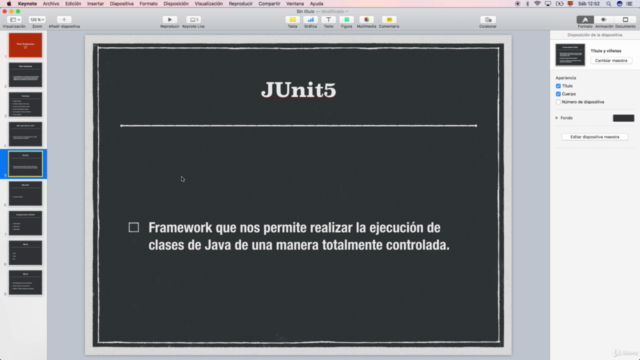This screenshot has height=360, width=640.
Task: Click the AirPlay display icon in menu bar
Action: 548,4
